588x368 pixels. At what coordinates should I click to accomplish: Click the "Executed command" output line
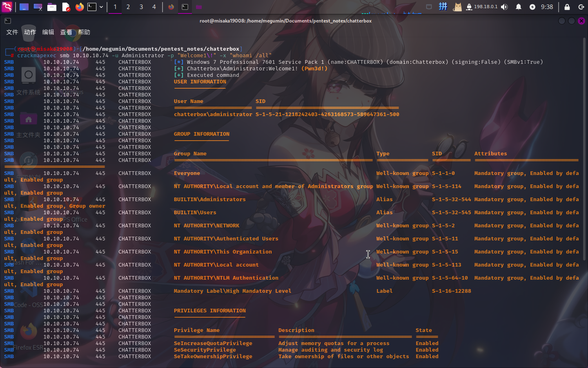pyautogui.click(x=207, y=75)
